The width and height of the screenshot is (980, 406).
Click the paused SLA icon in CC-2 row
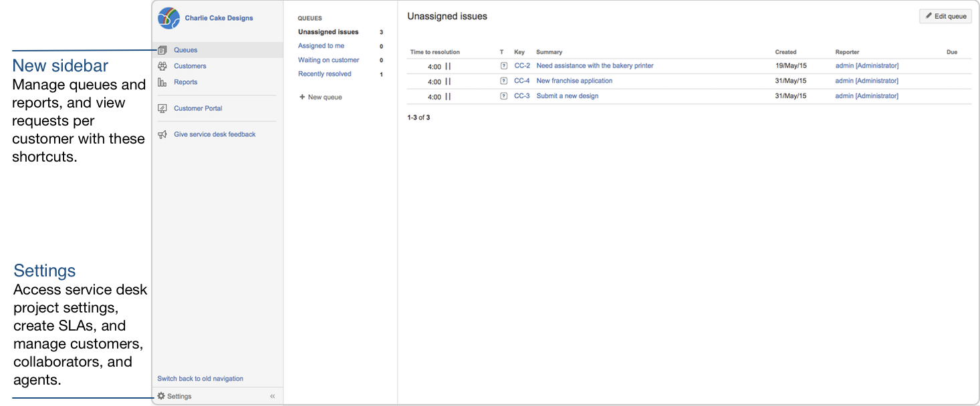pos(448,66)
